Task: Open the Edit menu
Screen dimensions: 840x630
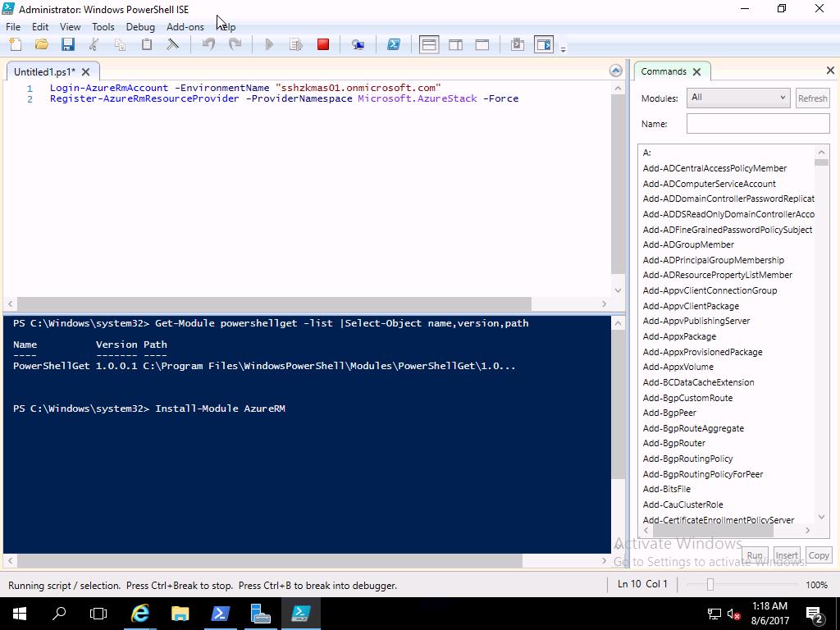Action: click(40, 27)
